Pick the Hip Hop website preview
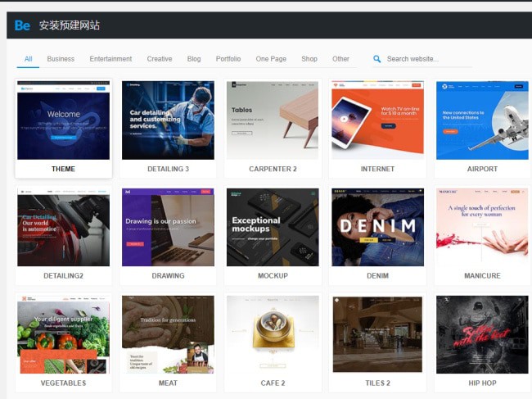This screenshot has width=532, height=399. (482, 334)
